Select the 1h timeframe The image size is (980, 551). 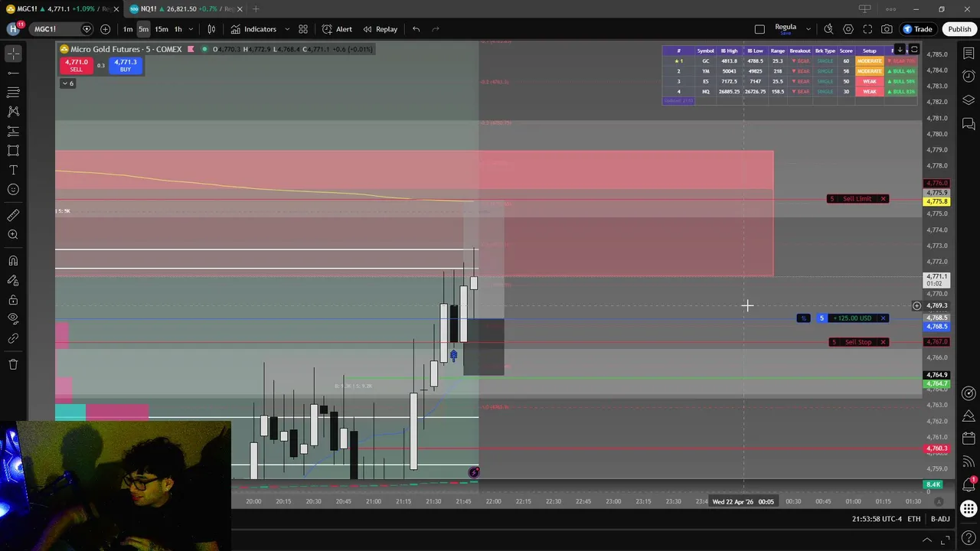(178, 29)
